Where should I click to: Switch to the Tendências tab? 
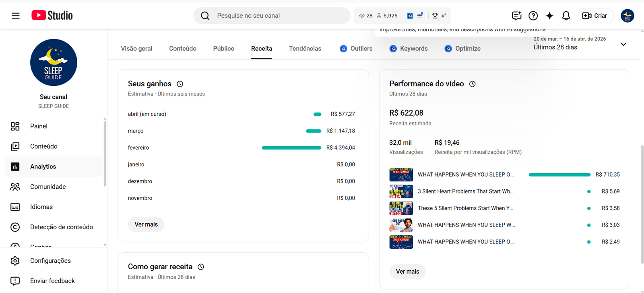coord(305,48)
